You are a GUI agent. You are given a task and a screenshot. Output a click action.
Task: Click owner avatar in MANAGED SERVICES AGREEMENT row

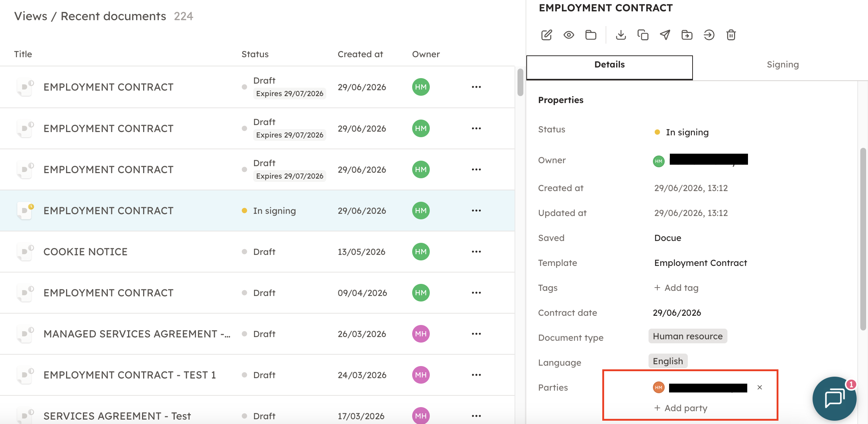pyautogui.click(x=421, y=334)
